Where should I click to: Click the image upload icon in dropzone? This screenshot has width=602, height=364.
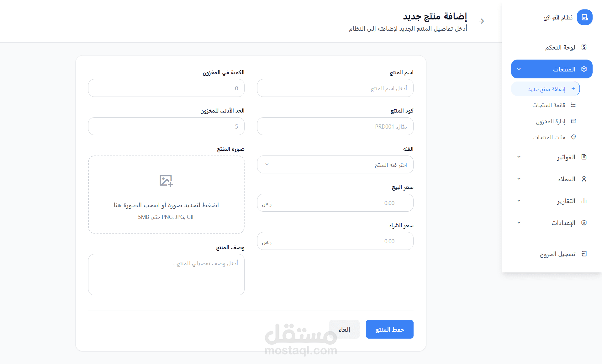166,181
